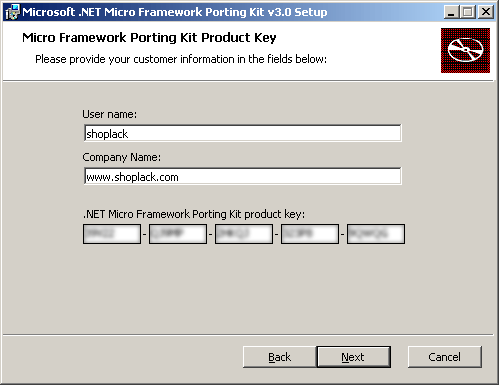Image resolution: width=499 pixels, height=385 pixels.
Task: Go to the previous step with Back
Action: coord(279,357)
